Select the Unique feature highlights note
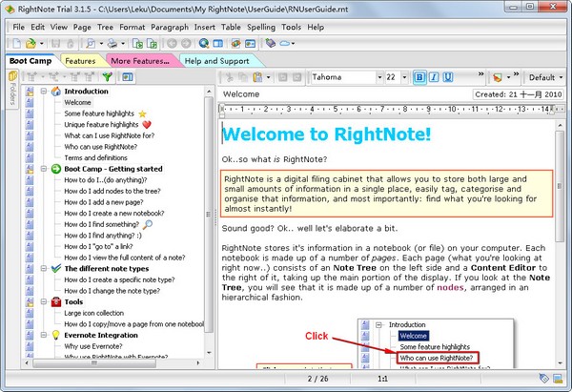 point(101,124)
